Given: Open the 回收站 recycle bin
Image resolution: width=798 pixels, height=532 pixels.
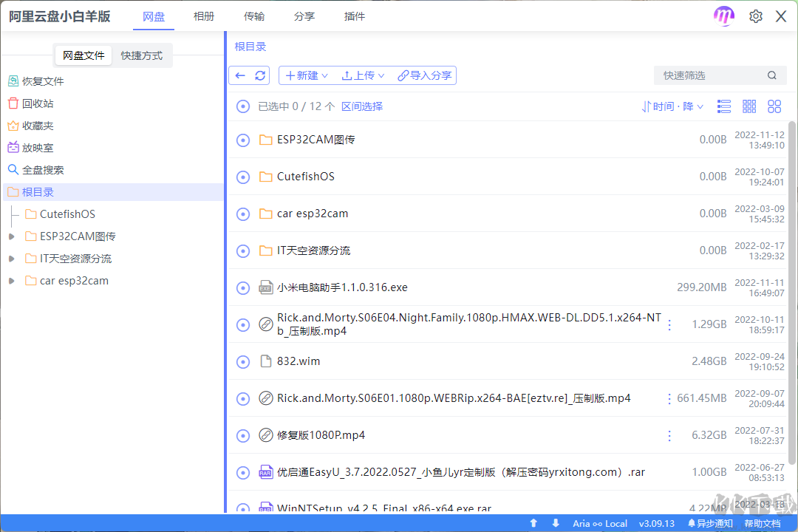Looking at the screenshot, I should 35,103.
